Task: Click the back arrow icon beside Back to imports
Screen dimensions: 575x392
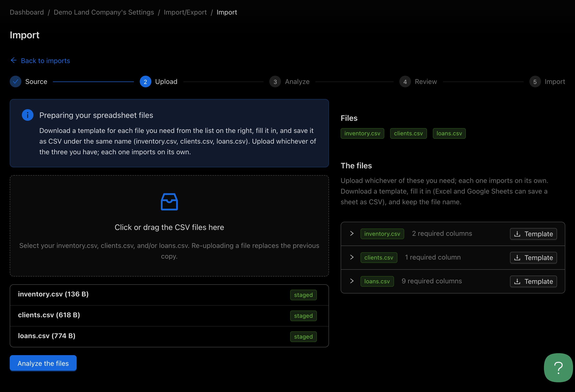Action: coord(14,60)
